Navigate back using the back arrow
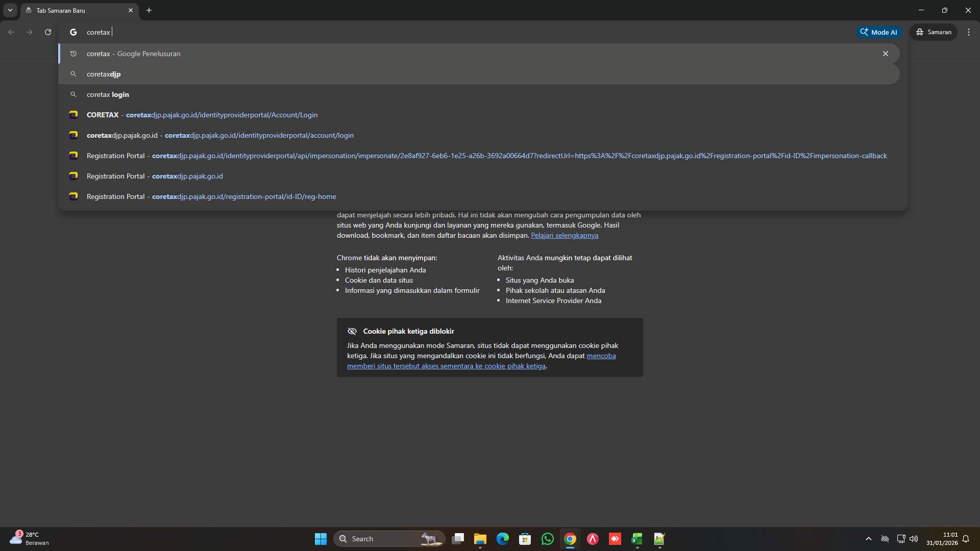The image size is (980, 551). click(11, 32)
